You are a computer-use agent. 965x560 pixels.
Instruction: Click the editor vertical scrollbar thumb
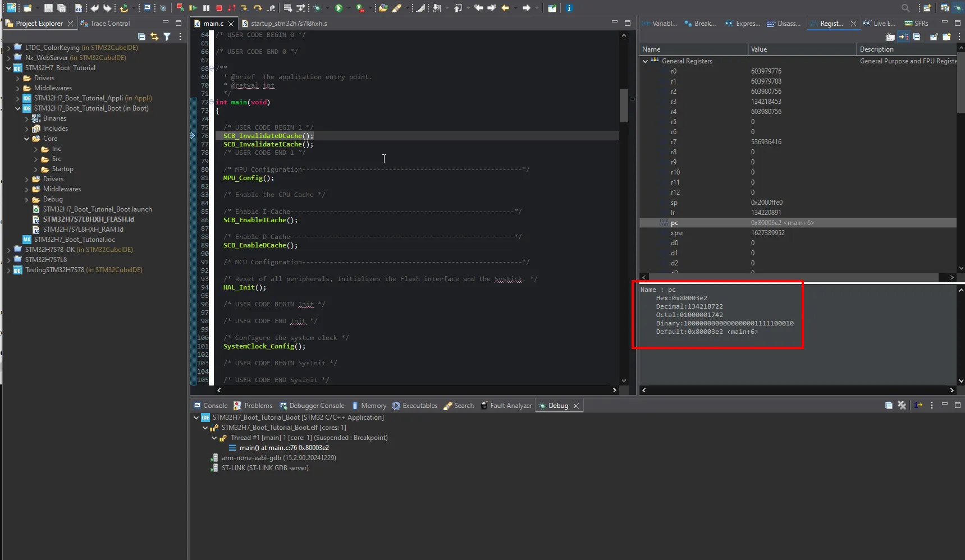[624, 105]
